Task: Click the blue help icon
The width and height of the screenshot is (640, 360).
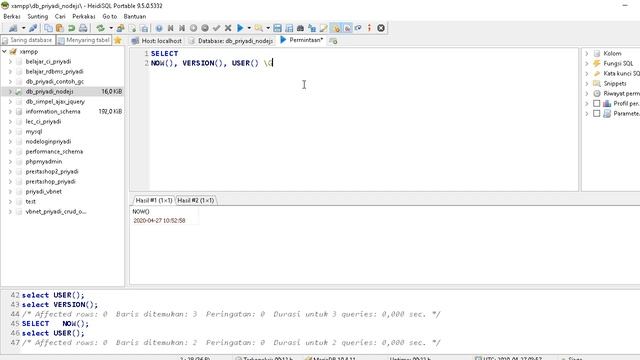Action: click(159, 28)
